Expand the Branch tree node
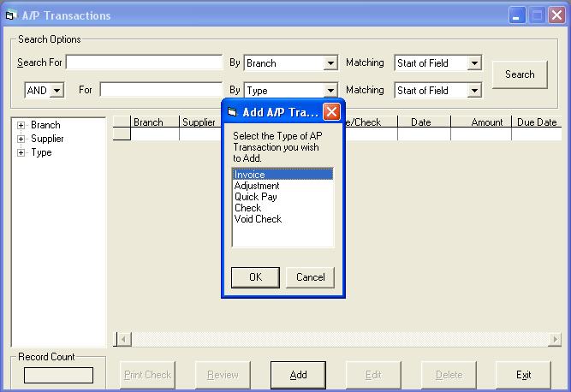 21,125
